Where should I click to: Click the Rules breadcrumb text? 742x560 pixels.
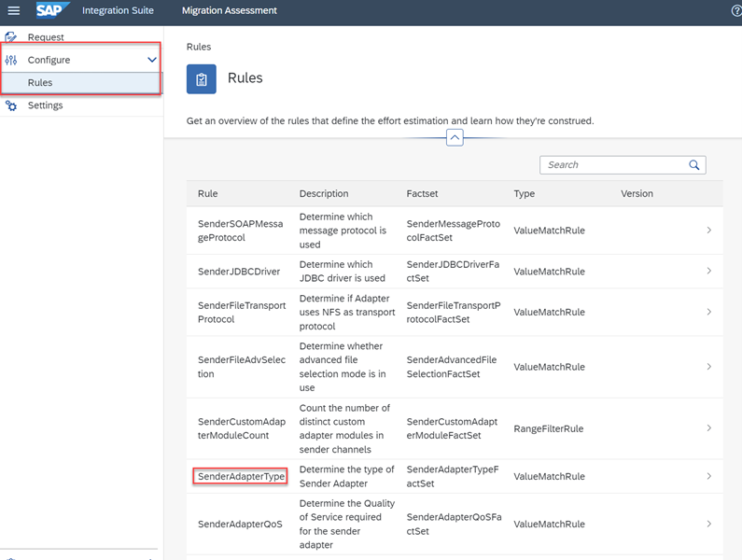(199, 47)
